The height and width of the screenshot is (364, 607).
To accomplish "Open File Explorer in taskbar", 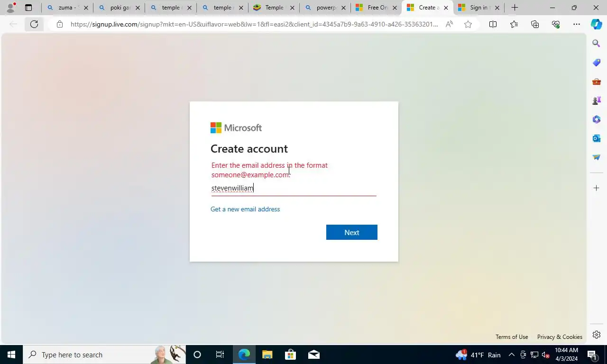I will (x=267, y=355).
